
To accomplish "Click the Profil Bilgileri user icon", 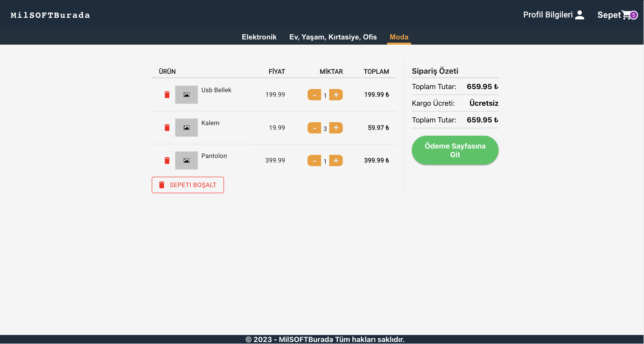I will [x=579, y=15].
